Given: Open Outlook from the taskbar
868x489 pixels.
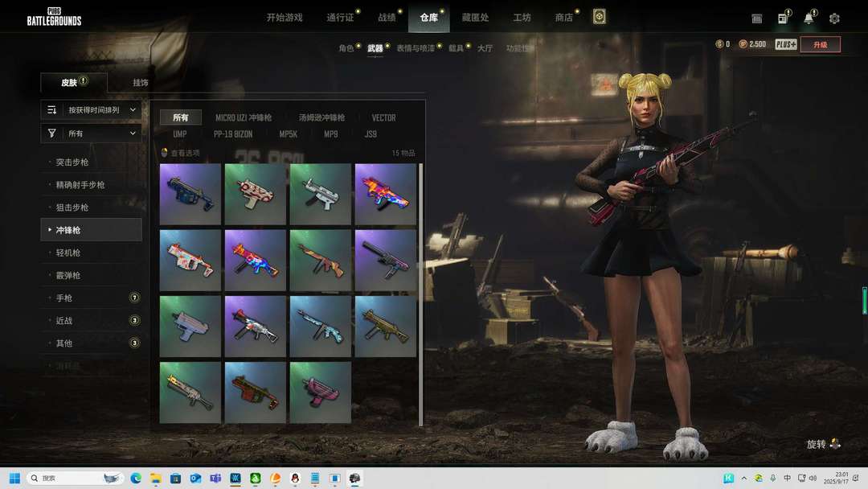Looking at the screenshot, I should 195,478.
